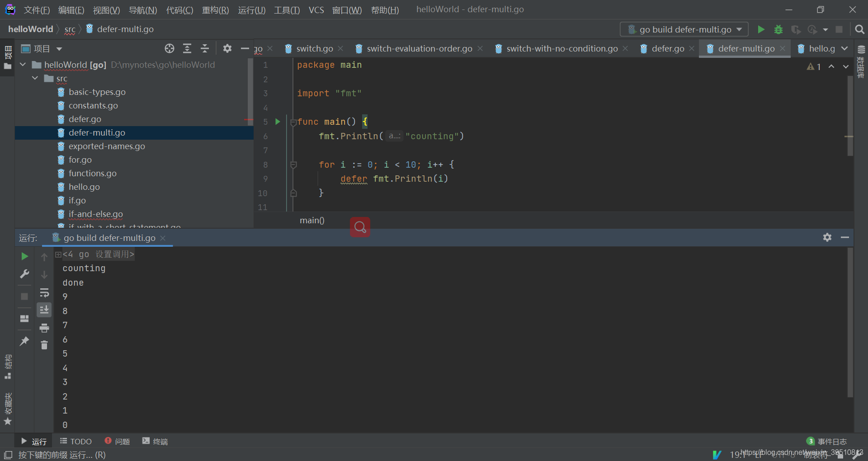This screenshot has height=461, width=868.
Task: Select exported-names.go in project tree
Action: click(107, 146)
